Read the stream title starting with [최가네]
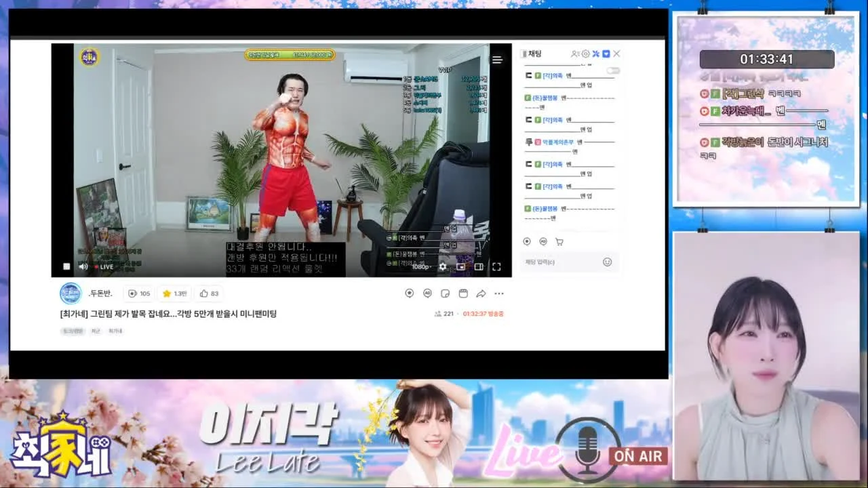868x488 pixels. (168, 314)
